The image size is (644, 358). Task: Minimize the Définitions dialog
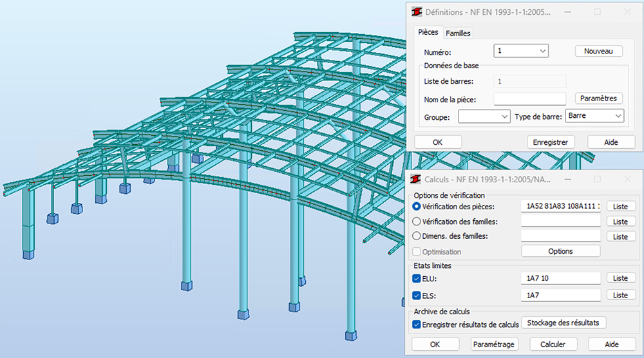pyautogui.click(x=568, y=12)
